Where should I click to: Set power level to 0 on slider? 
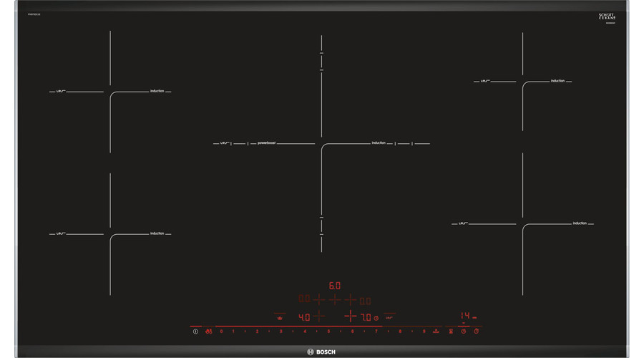coord(221,332)
